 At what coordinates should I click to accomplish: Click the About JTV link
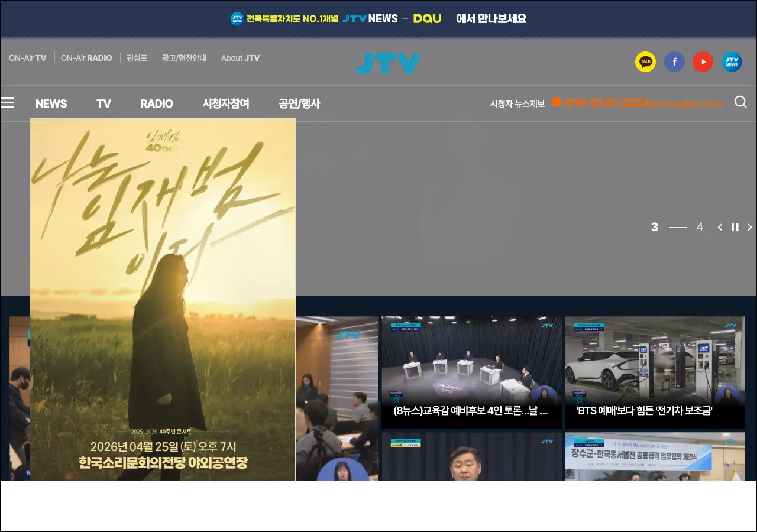240,58
